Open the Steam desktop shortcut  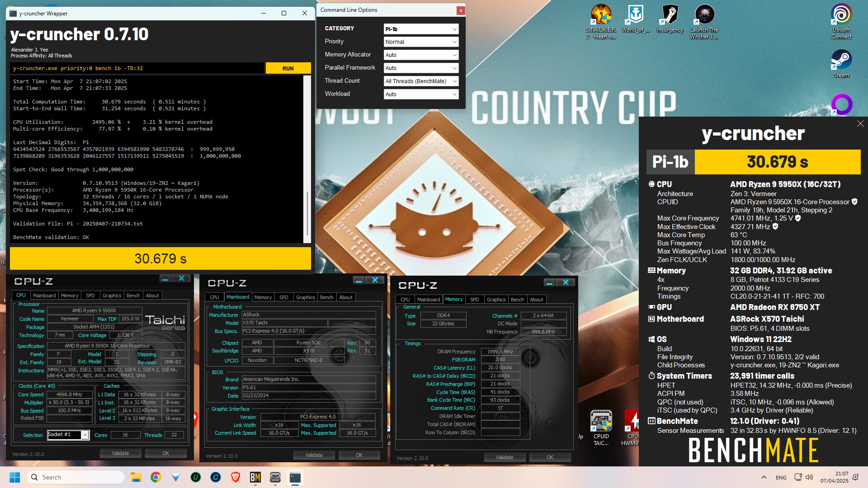[x=841, y=63]
